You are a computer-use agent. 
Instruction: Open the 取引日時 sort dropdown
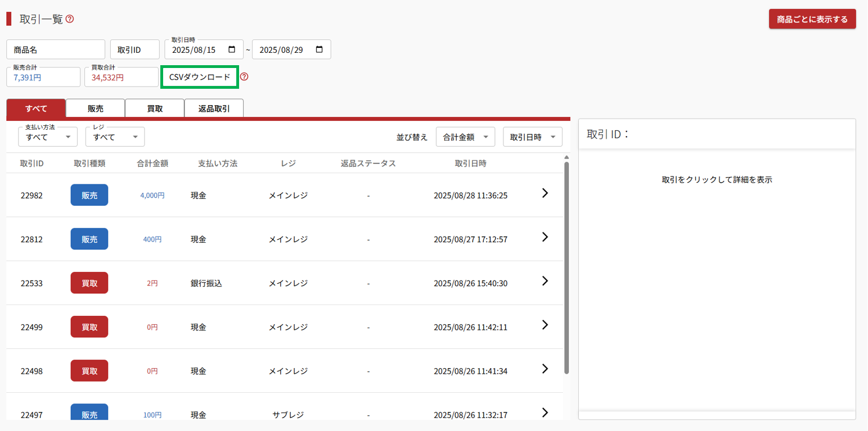[x=532, y=137]
